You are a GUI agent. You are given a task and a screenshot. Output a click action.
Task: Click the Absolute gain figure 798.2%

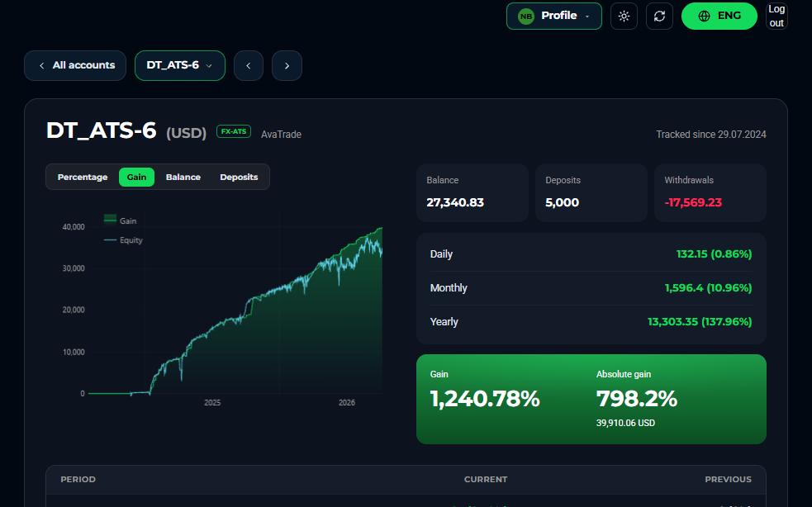636,399
